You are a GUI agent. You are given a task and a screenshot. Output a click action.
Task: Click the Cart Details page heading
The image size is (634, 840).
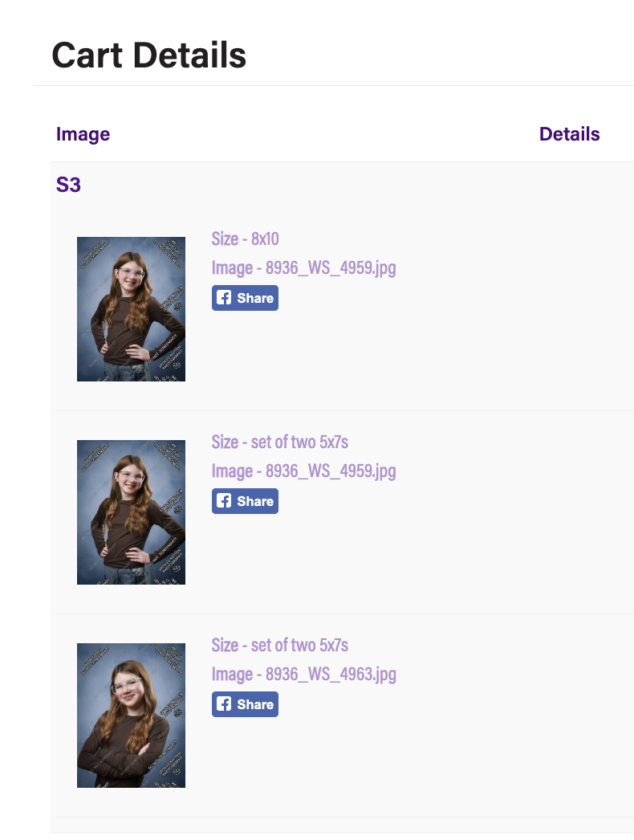148,55
